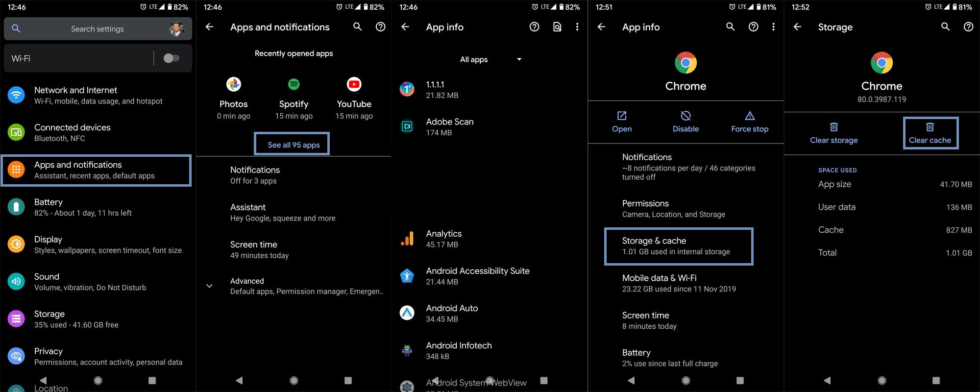Open Notifications row showing Off for 3 apps
980x392 pixels.
point(294,175)
